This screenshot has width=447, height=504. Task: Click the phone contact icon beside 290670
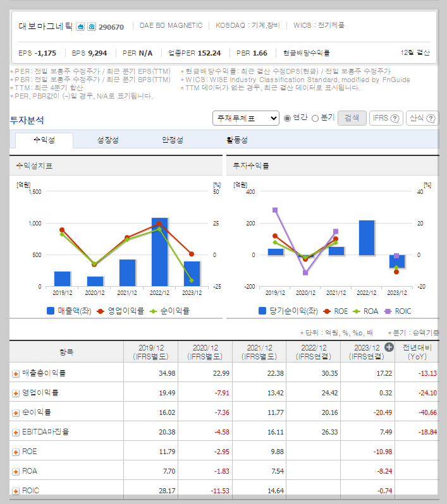92,27
